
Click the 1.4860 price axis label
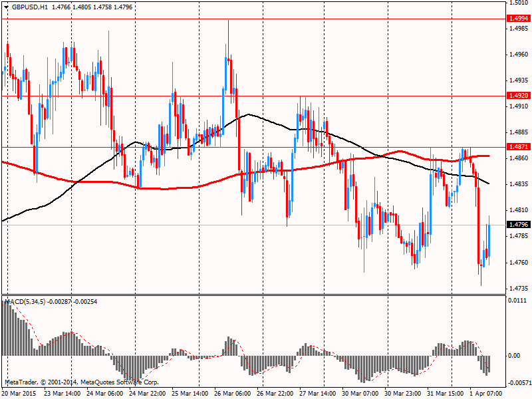point(519,158)
